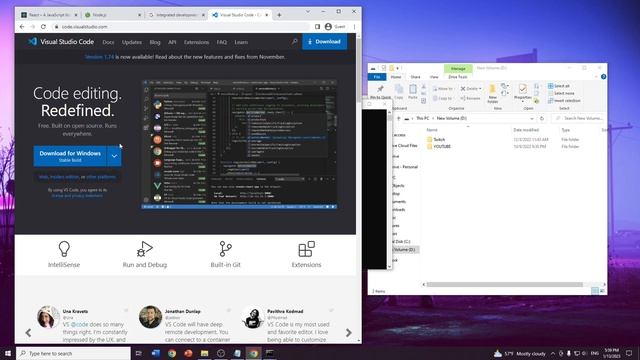The image size is (640, 360).
Task: Click the Guest profile button in Chrome
Action: pos(335,27)
